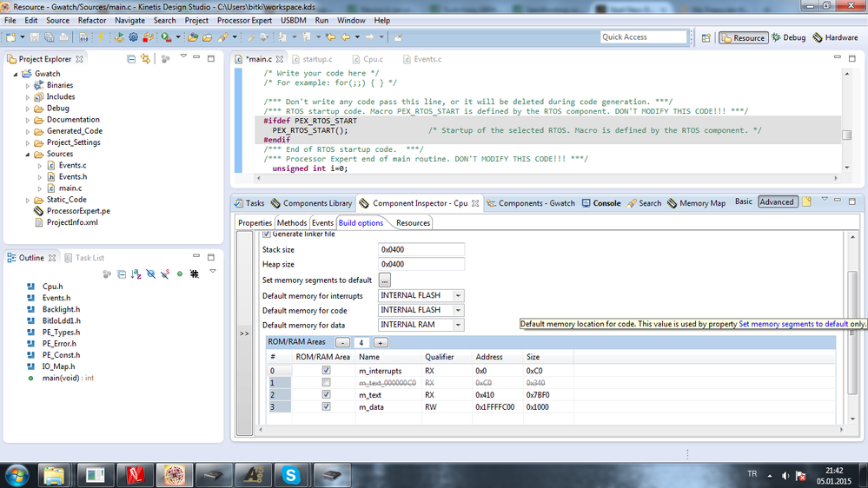Open Default memory for data dropdown
Viewport: 868px width, 488px height.
click(x=458, y=325)
